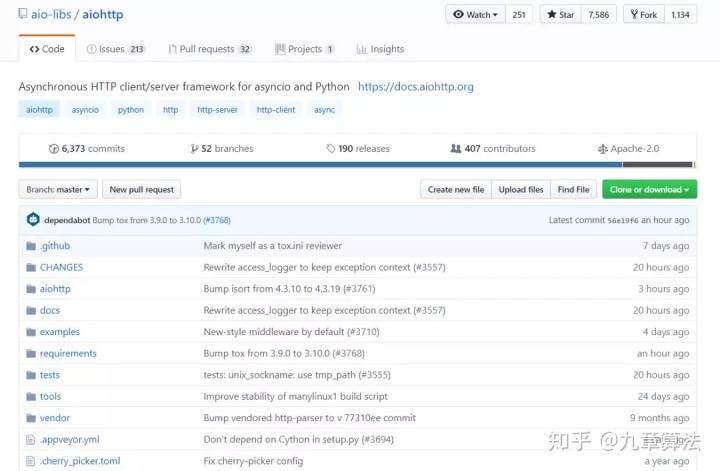Image resolution: width=720 pixels, height=471 pixels.
Task: Open the Pull requests tab
Action: pos(210,49)
